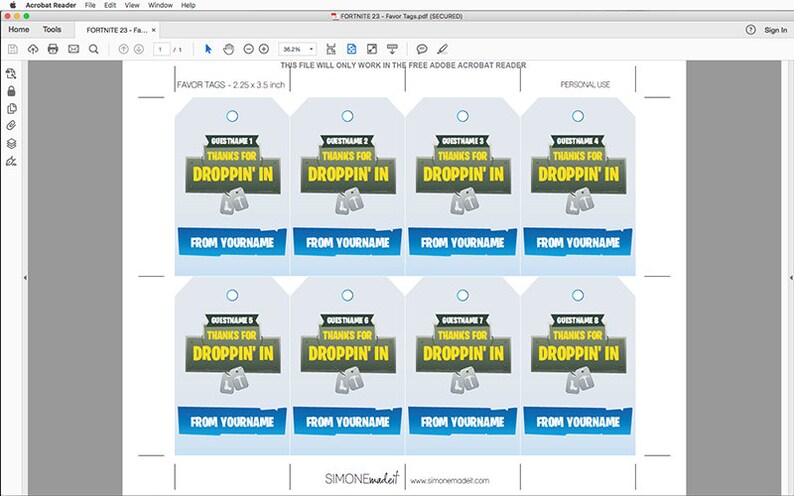This screenshot has width=794, height=496.
Task: Send file by email icon
Action: click(73, 49)
